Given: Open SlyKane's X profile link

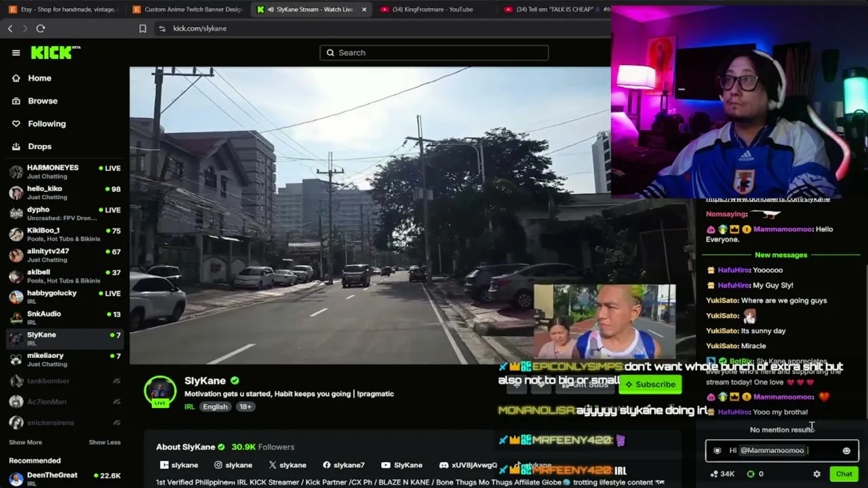Looking at the screenshot, I should [x=287, y=465].
